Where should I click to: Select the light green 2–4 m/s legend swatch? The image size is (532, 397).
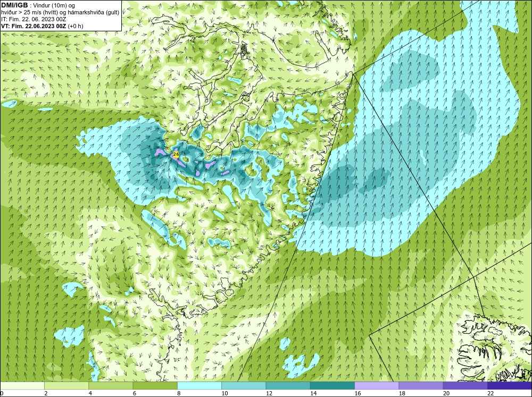66,386
